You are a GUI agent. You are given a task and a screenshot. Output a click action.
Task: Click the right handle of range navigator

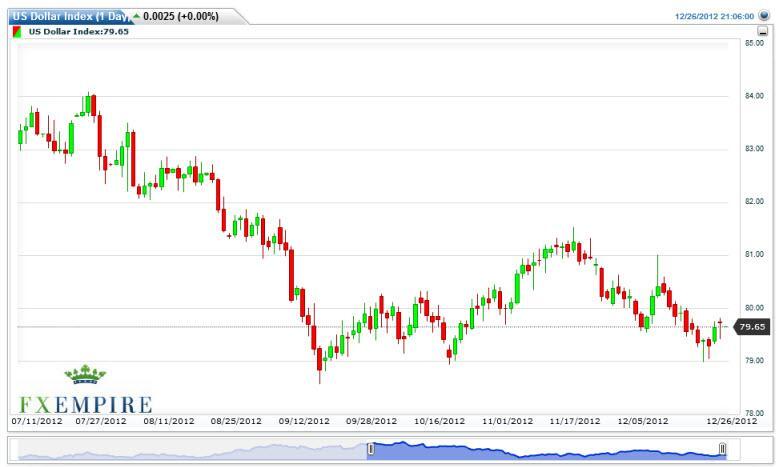(x=723, y=450)
